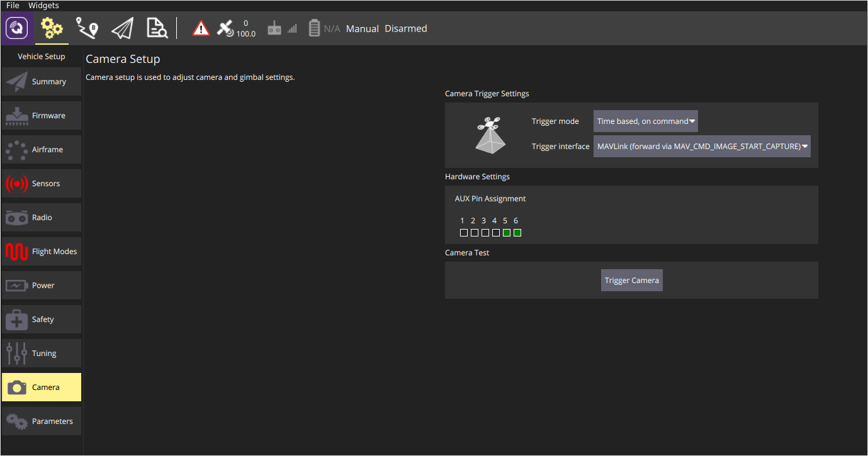Toggle AUX pin 1 checkbox

click(x=464, y=233)
